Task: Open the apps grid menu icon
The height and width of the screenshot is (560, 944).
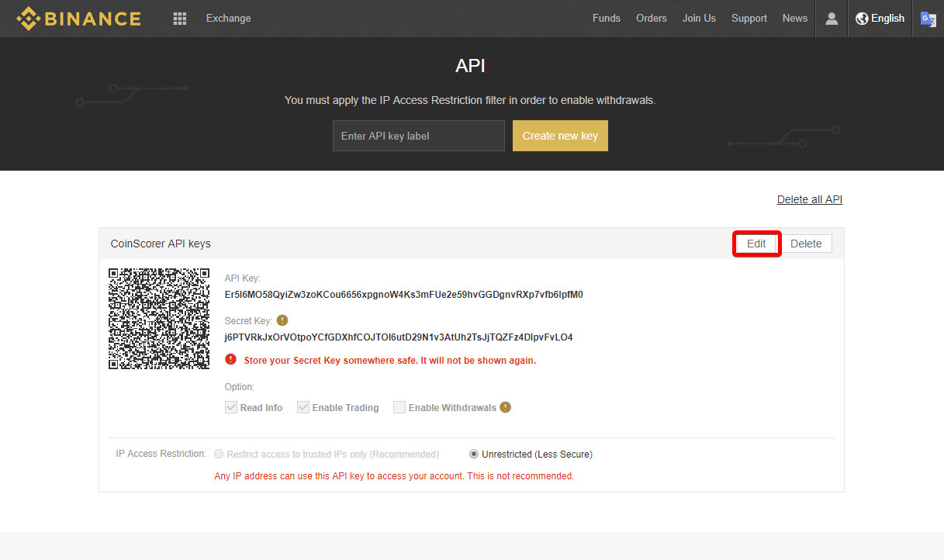Action: tap(180, 19)
